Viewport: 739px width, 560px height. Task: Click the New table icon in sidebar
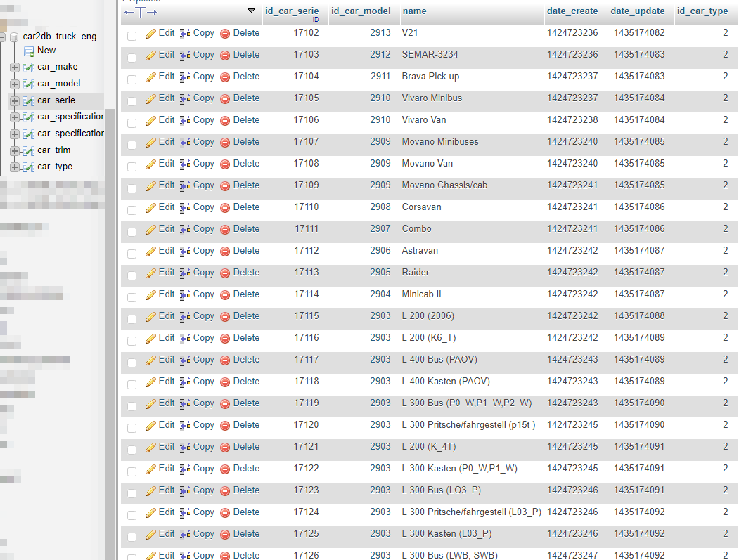click(x=29, y=51)
